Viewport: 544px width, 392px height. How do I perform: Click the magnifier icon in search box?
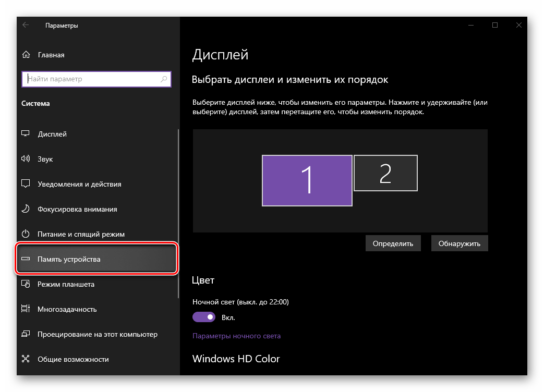coord(164,79)
